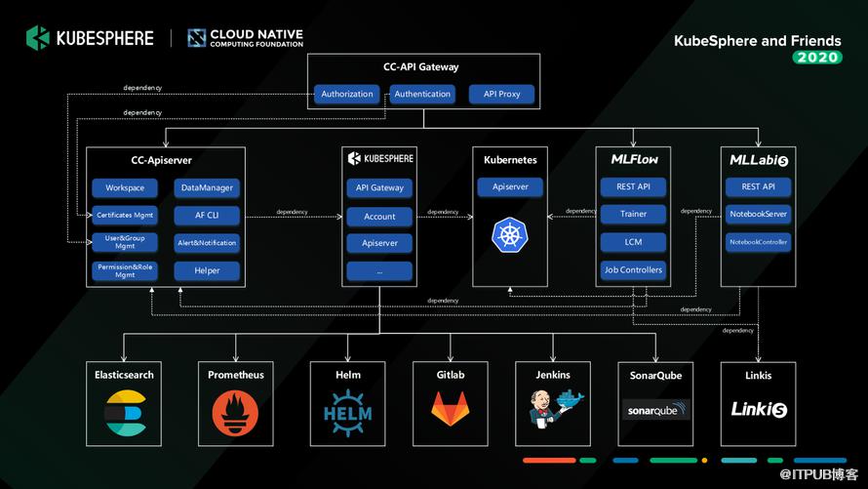
Task: Click the MLLabis REST API block
Action: click(x=759, y=186)
